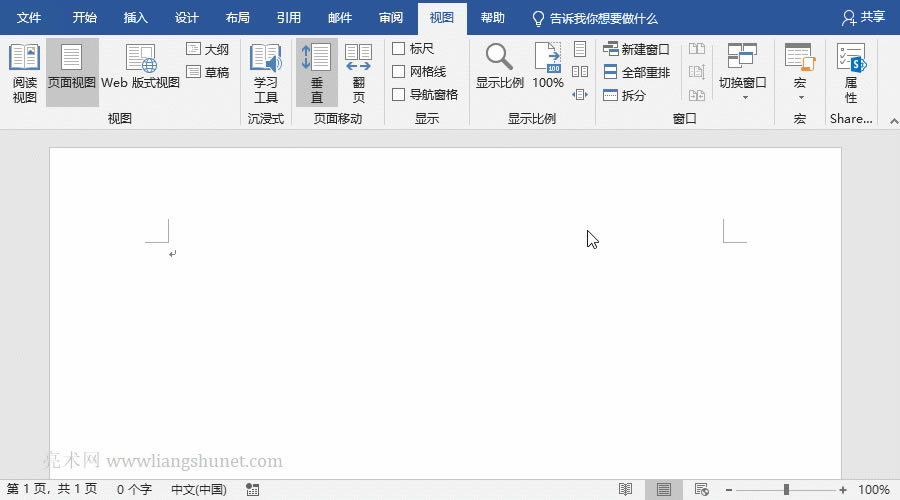Screen dimensions: 900x500
Task: Select vertical (垂直) page movement
Action: [316, 72]
